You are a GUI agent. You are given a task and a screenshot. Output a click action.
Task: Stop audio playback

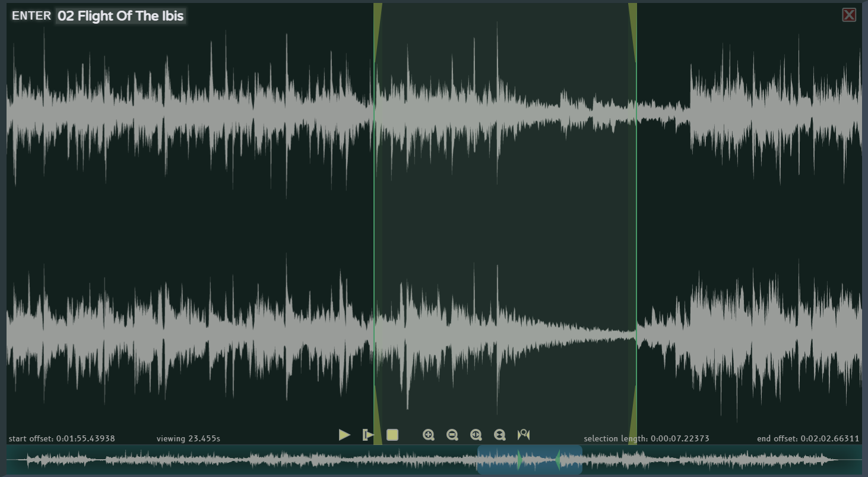pos(392,435)
